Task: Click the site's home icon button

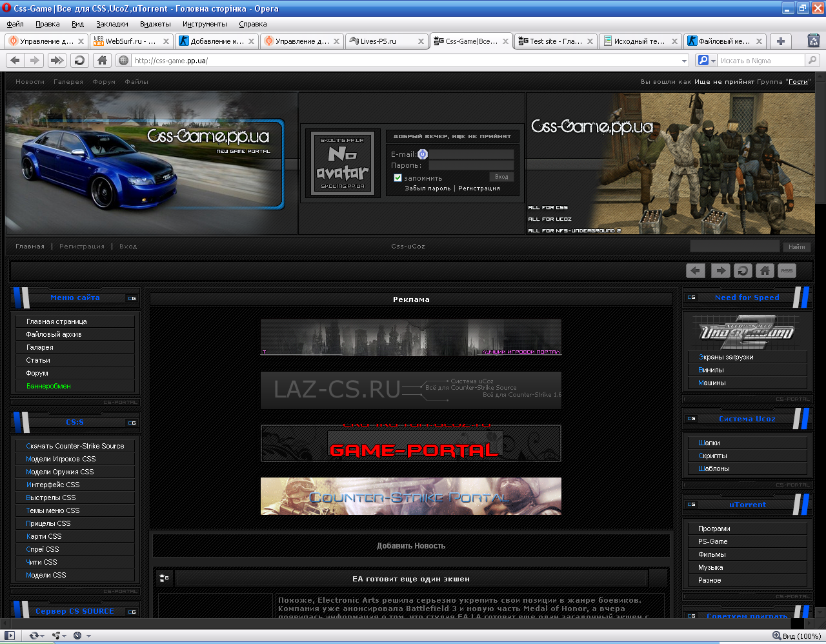Action: 765,270
